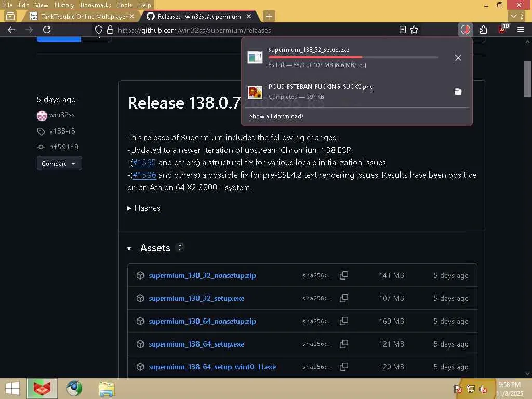List all tabs dropdown arrow

pos(516,16)
